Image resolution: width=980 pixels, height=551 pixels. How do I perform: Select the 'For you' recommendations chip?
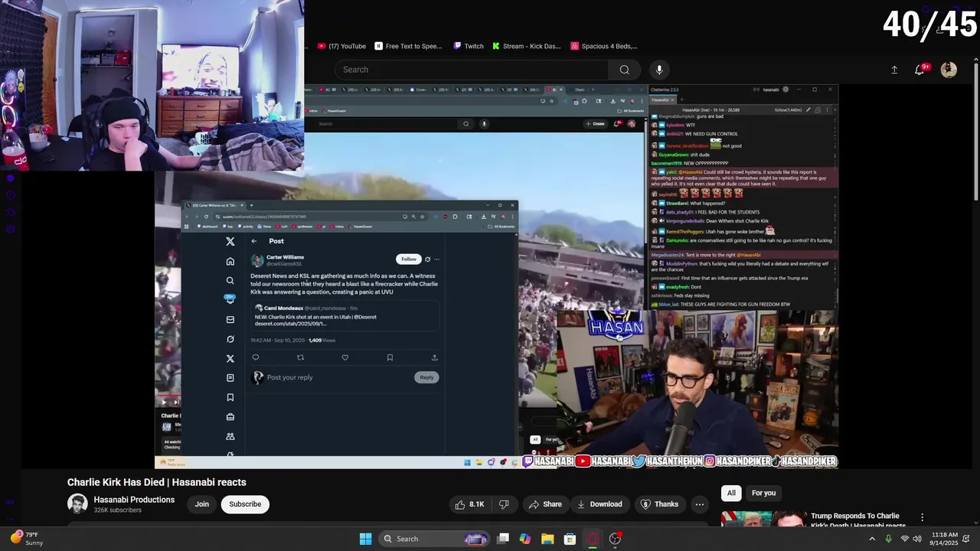tap(763, 493)
